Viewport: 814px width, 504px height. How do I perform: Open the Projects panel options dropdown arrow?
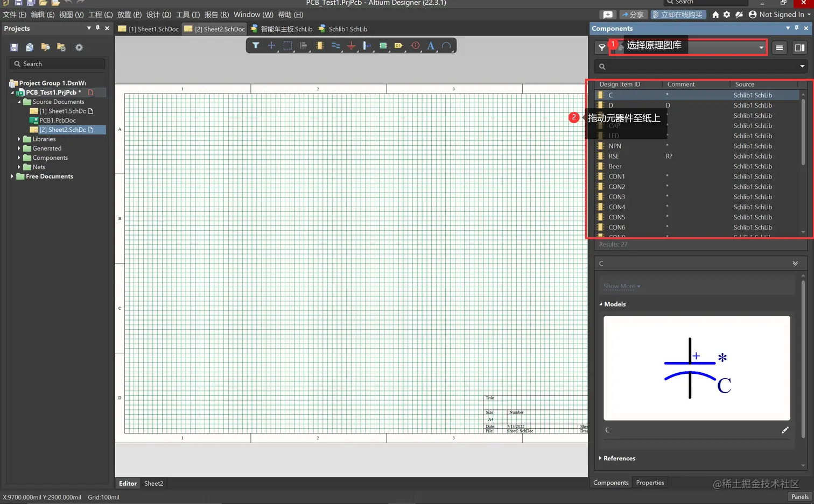pos(89,28)
